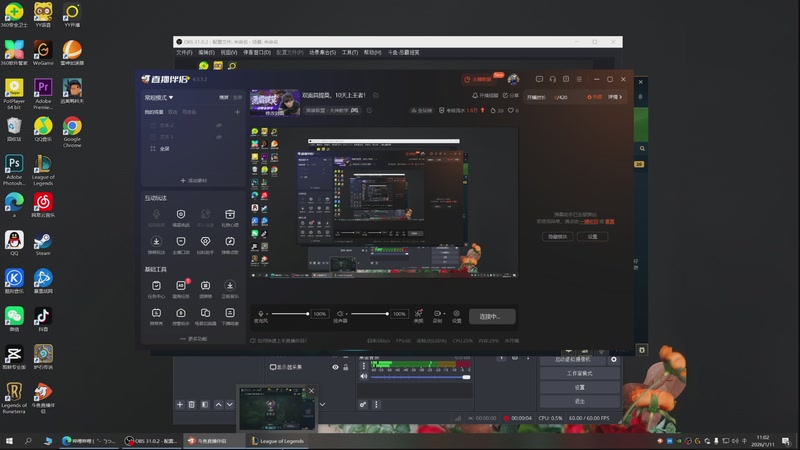The image size is (800, 450).
Task: Open the room manager assistant tool icon
Action: (181, 313)
